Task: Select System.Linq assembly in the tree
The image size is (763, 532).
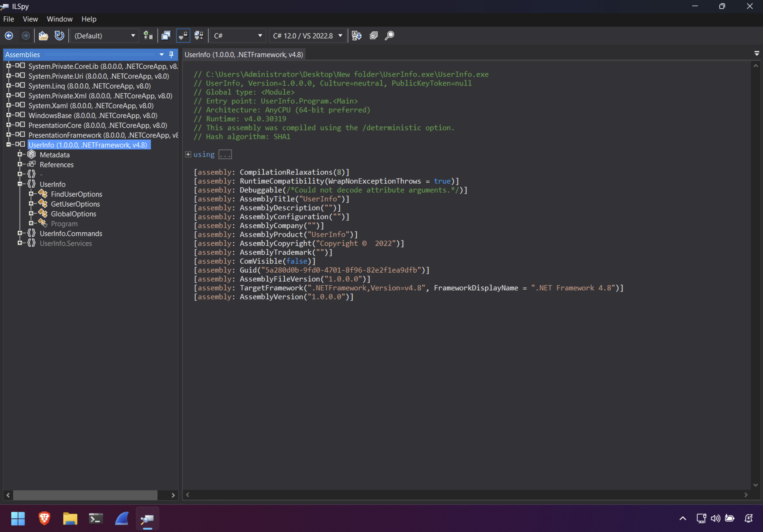Action: pos(90,86)
